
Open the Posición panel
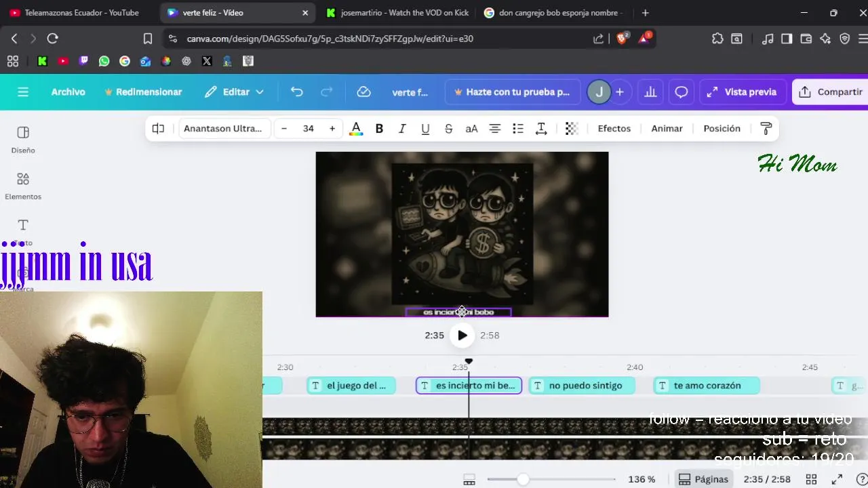click(x=722, y=128)
